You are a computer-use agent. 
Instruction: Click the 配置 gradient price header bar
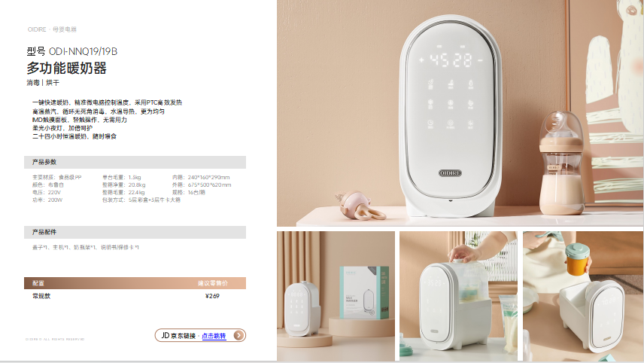[135, 283]
